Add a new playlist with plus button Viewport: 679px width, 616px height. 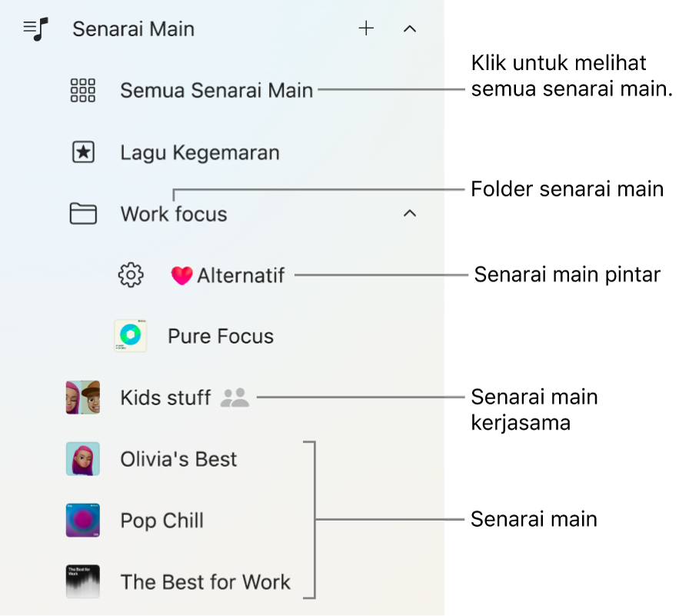tap(366, 29)
